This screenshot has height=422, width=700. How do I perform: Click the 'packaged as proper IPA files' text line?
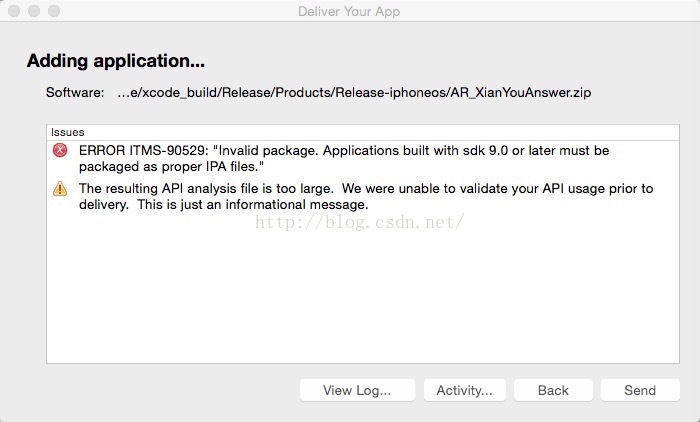tap(171, 167)
